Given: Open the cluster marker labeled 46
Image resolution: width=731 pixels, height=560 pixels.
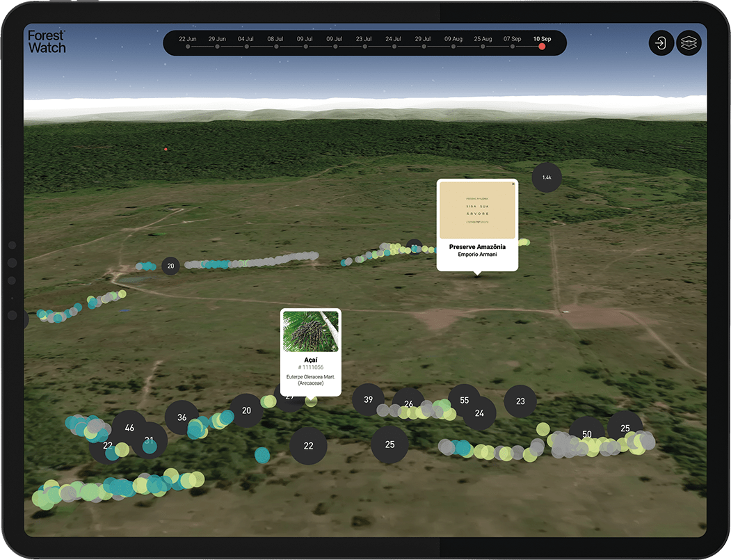Looking at the screenshot, I should coord(129,428).
